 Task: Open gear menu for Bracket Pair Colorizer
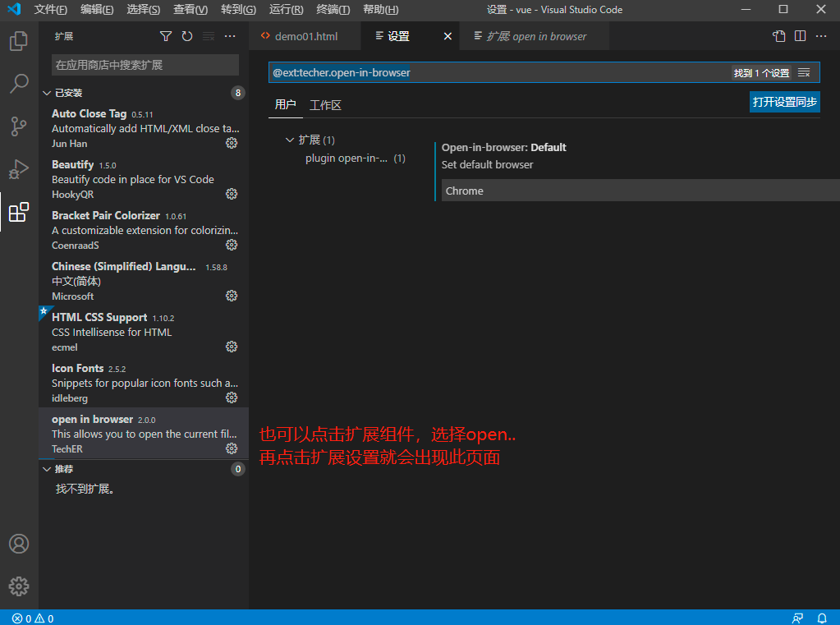(x=232, y=245)
